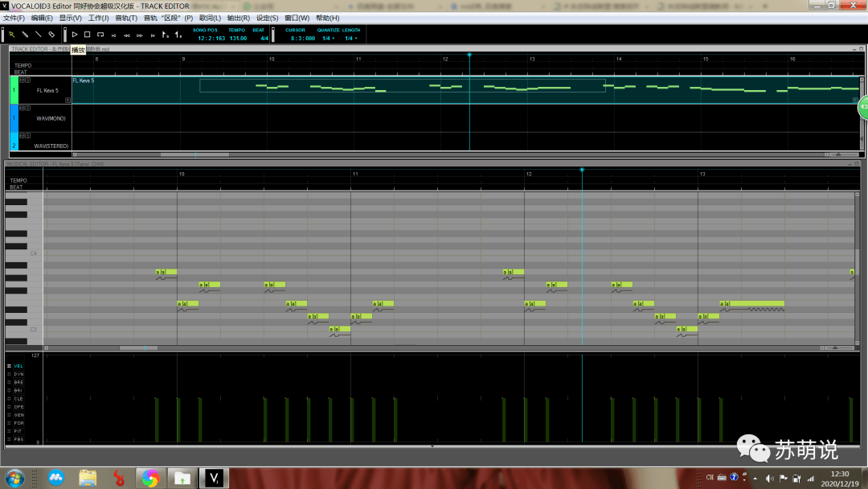Solo the WAV(STEREO) track

[x=27, y=136]
